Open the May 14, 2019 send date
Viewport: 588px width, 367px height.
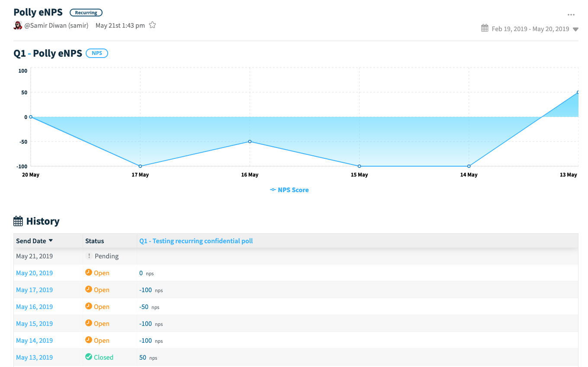coord(35,341)
